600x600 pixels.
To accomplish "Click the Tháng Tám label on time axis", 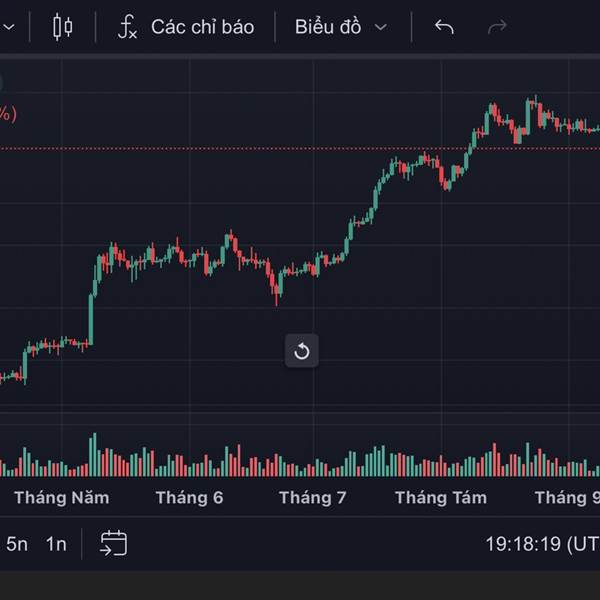I will coord(440,497).
